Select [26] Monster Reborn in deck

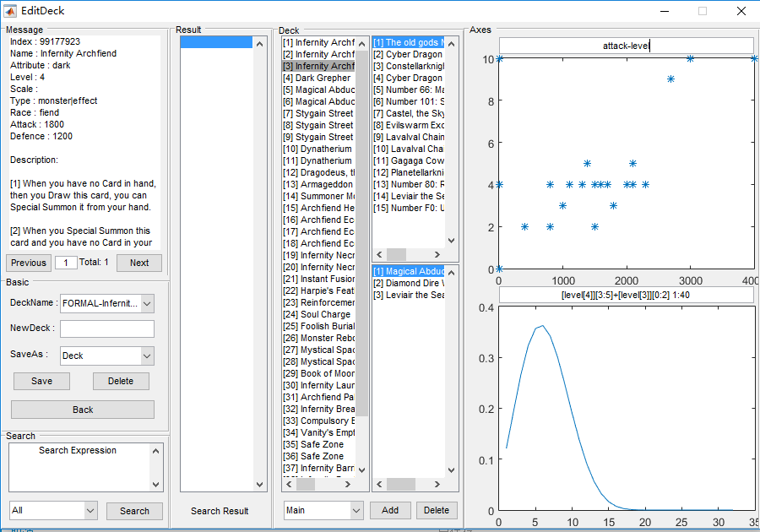click(319, 338)
